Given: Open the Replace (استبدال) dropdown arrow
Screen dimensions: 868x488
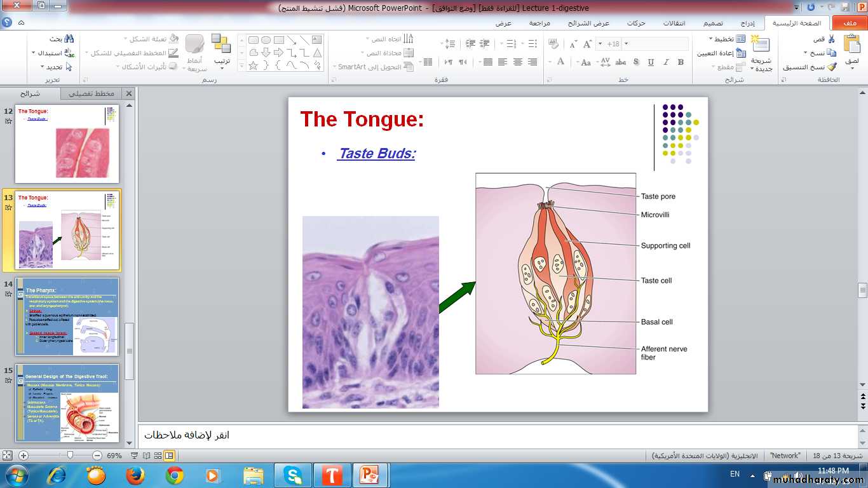Looking at the screenshot, I should click(34, 53).
